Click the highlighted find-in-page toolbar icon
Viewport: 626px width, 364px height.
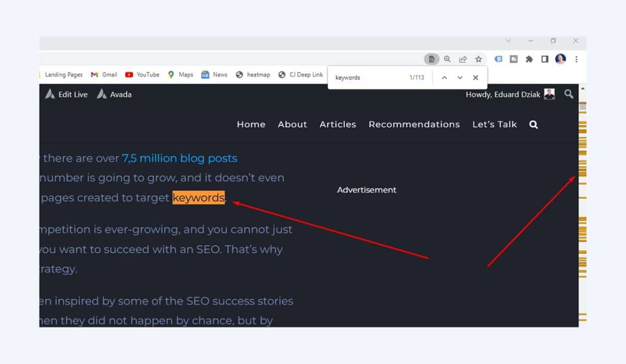pyautogui.click(x=431, y=59)
